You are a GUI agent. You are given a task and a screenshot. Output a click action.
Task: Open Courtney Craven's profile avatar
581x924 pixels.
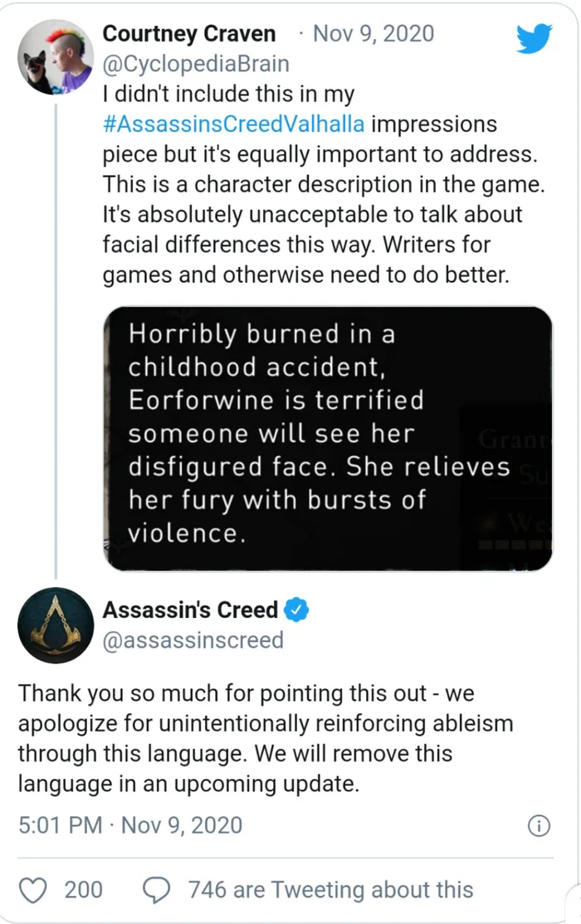[56, 57]
